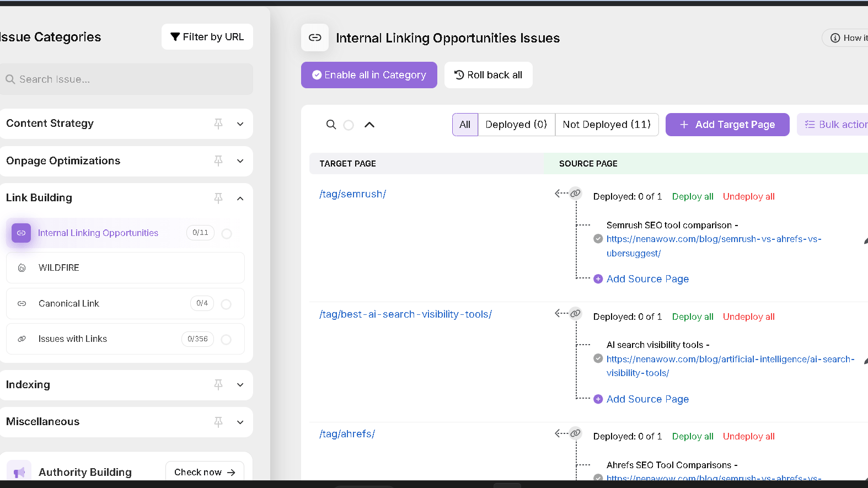Click Deploy all for best-ai-search-visibility-tools

tap(693, 317)
